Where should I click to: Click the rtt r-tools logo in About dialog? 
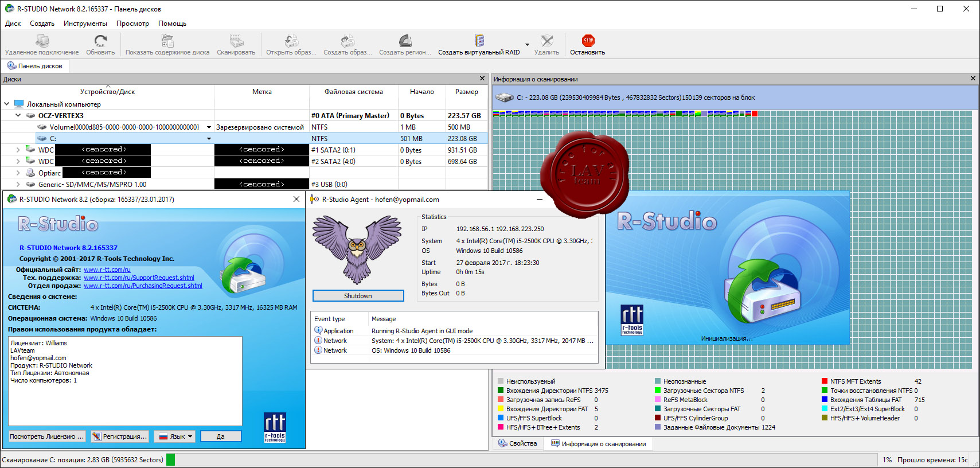275,428
